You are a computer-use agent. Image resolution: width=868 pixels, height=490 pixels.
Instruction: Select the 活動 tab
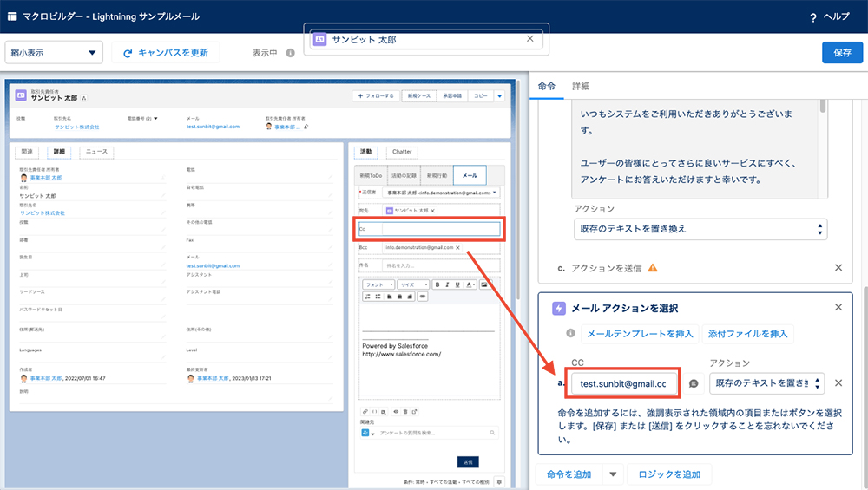coord(366,152)
